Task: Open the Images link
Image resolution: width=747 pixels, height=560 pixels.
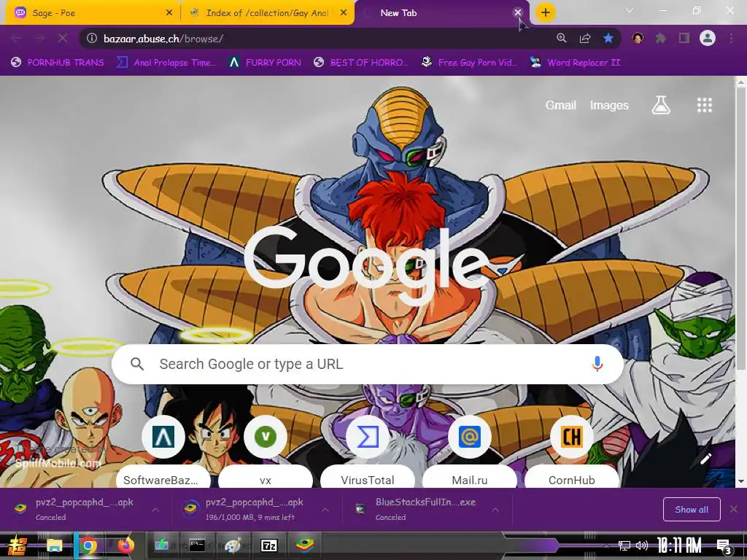Action: (609, 105)
